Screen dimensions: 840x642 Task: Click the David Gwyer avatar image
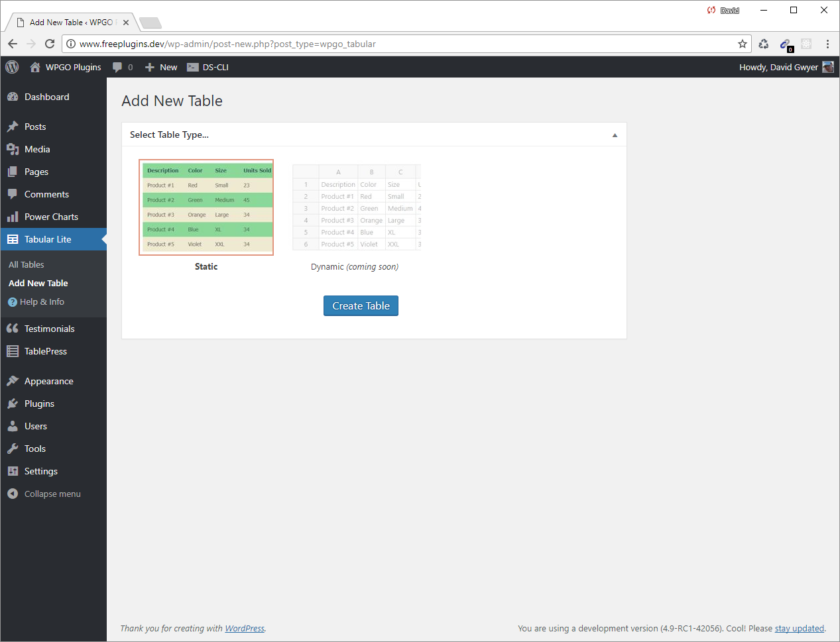pyautogui.click(x=828, y=67)
